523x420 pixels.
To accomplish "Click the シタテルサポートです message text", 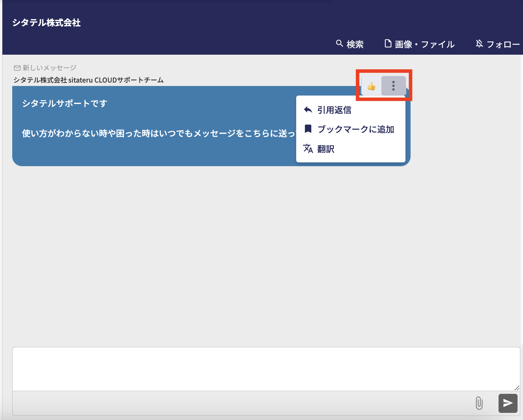I will click(65, 103).
